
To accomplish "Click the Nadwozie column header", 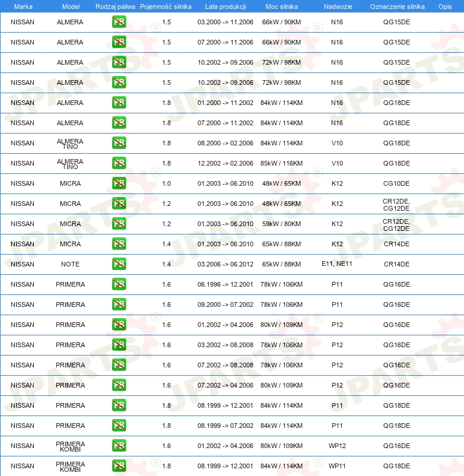I will point(338,7).
